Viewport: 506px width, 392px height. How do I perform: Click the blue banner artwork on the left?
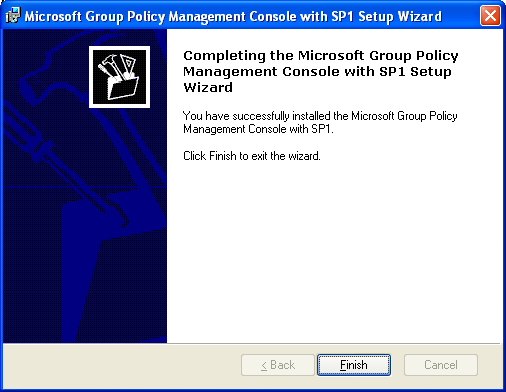pyautogui.click(x=85, y=186)
